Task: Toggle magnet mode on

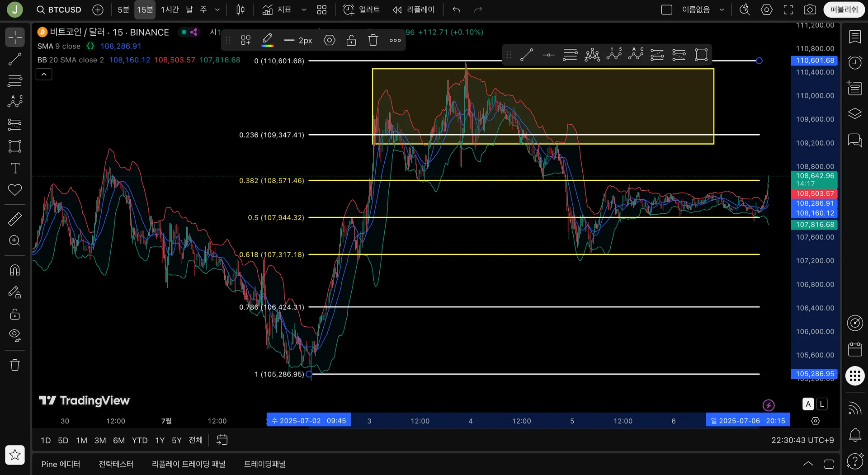Action: [15, 270]
